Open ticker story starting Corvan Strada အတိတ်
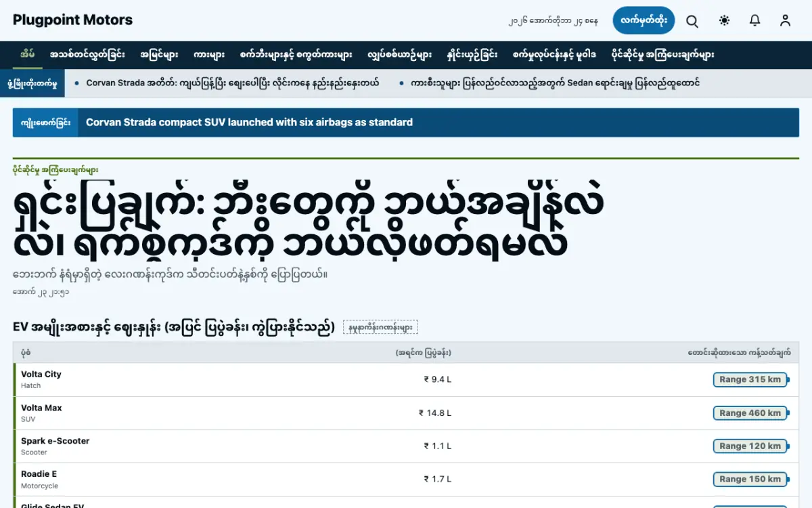812x508 pixels. click(233, 83)
